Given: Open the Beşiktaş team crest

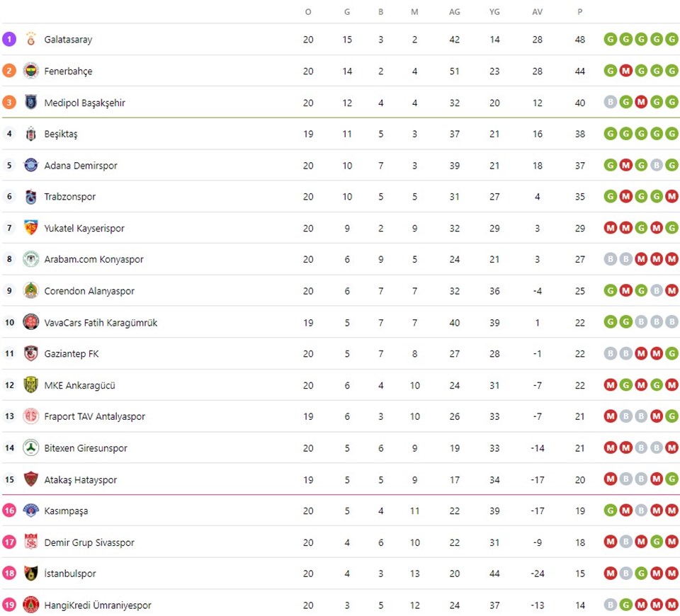Looking at the screenshot, I should click(x=30, y=134).
